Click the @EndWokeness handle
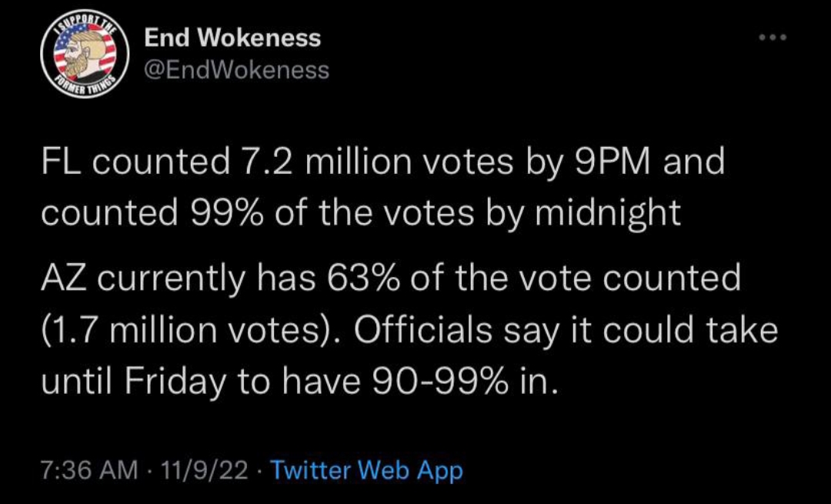The height and width of the screenshot is (504, 831). coord(236,71)
